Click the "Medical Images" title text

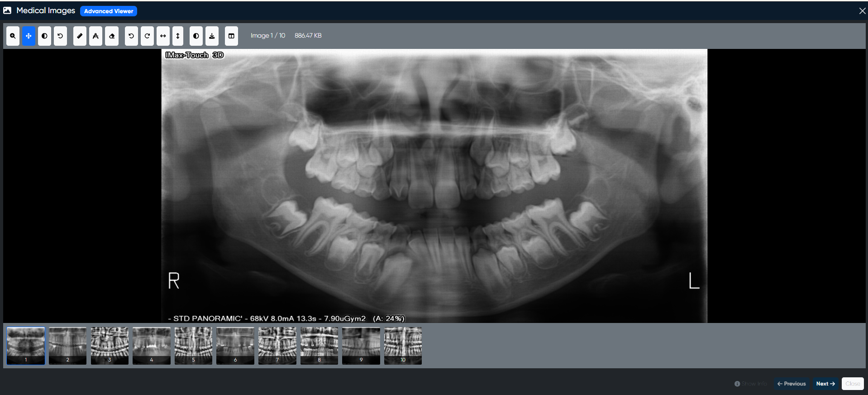click(x=46, y=10)
